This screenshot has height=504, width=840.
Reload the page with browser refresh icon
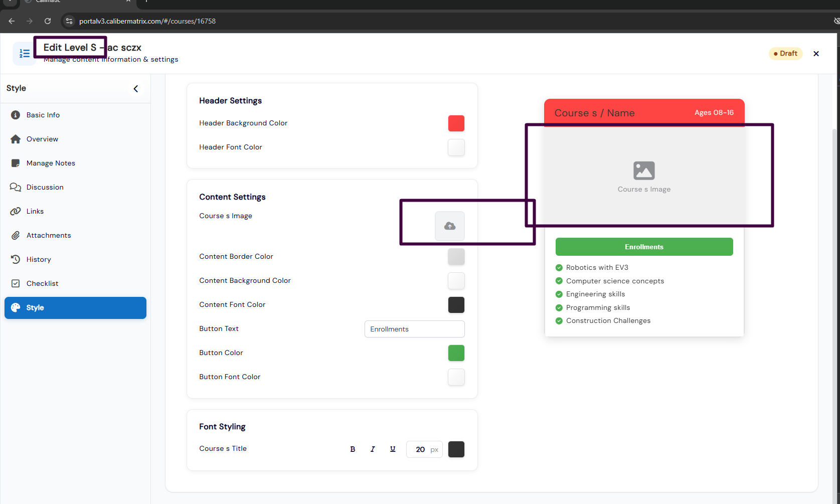pos(48,21)
